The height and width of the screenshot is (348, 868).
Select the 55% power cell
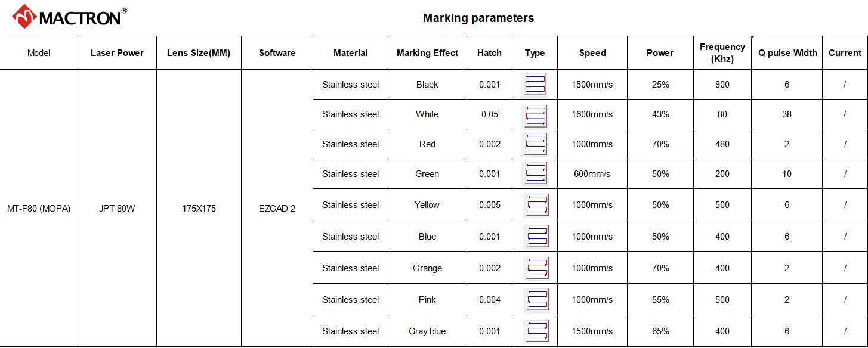(660, 300)
